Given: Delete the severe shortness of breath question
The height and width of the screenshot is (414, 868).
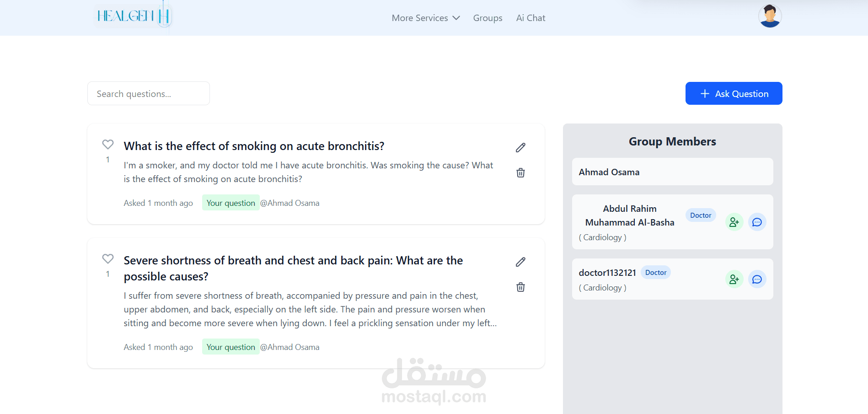Looking at the screenshot, I should [x=520, y=287].
